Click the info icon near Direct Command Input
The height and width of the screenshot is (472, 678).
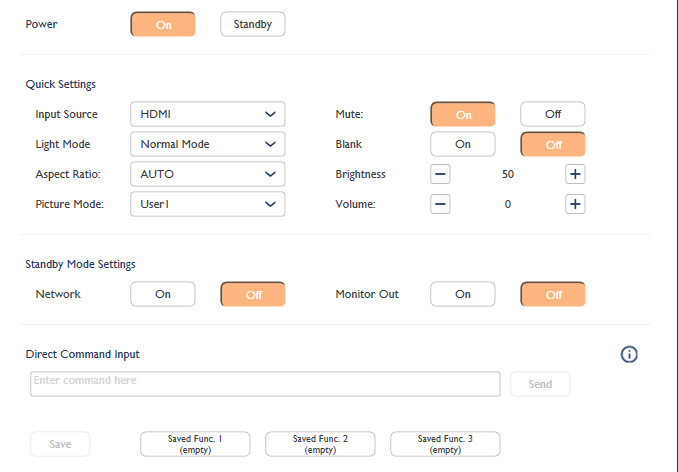click(629, 354)
